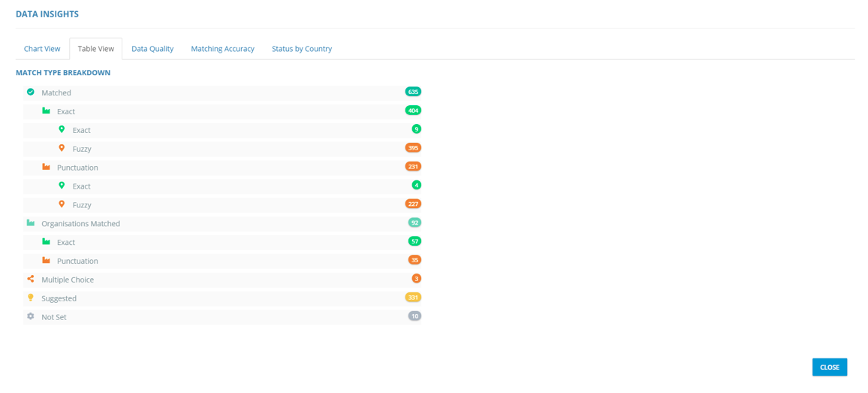Click the green checkmark icon beside Matched
This screenshot has height=393, width=868.
click(31, 92)
